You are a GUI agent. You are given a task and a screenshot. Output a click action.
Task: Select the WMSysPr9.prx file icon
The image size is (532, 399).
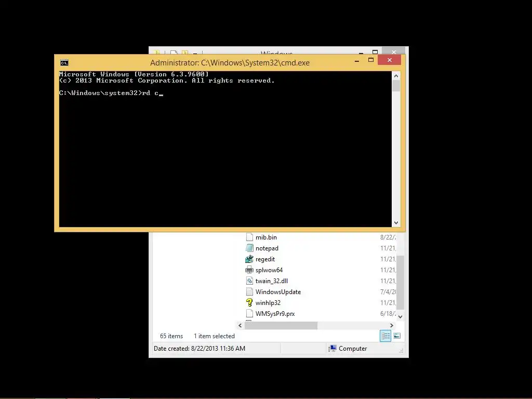click(x=249, y=313)
